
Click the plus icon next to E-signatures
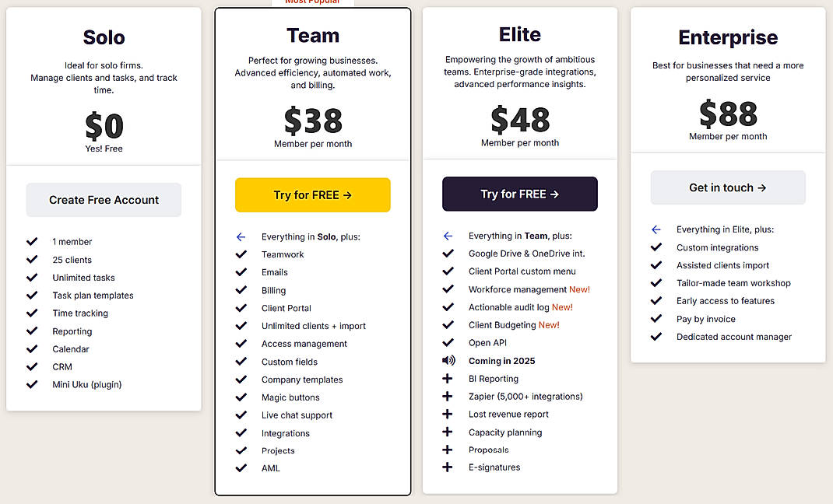[448, 467]
